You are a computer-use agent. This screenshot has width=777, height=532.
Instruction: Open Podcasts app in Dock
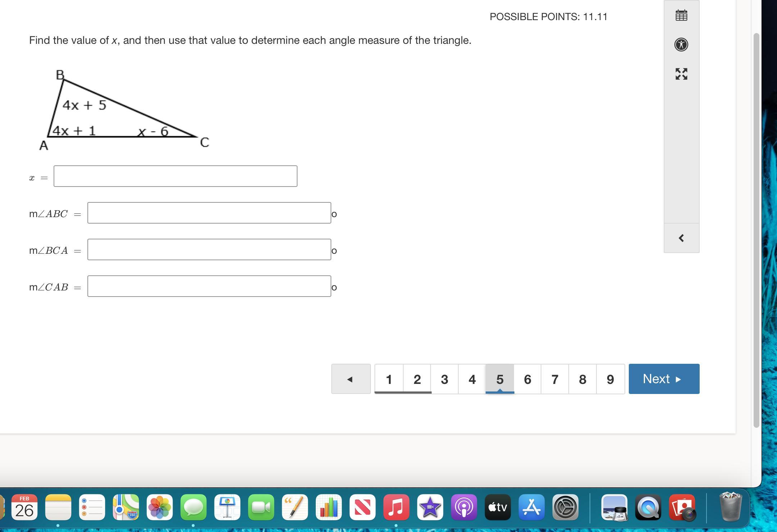[x=464, y=507]
